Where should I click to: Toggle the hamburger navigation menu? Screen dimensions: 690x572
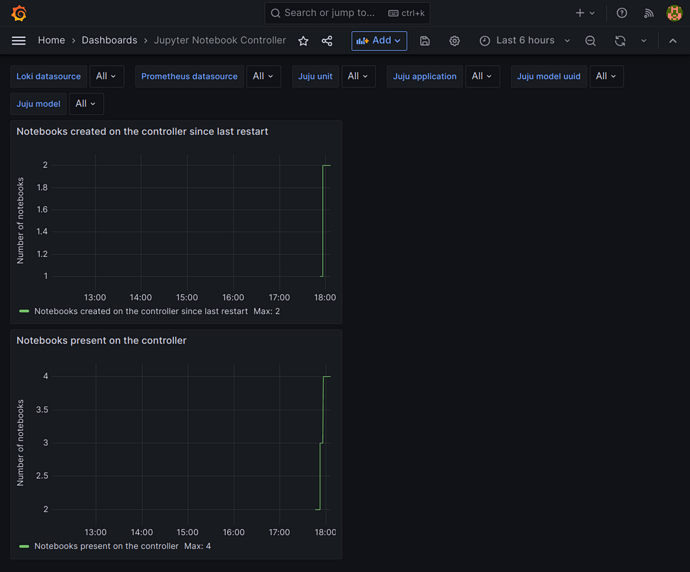pos(18,40)
